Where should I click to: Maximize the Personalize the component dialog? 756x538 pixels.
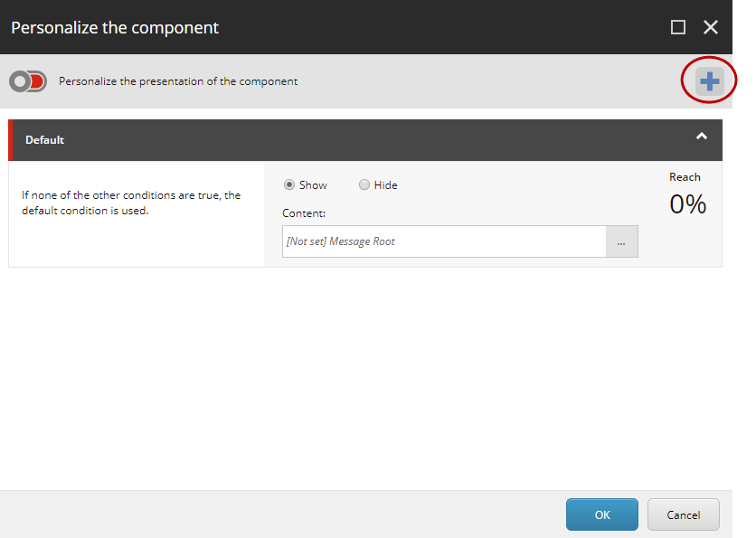click(x=678, y=27)
